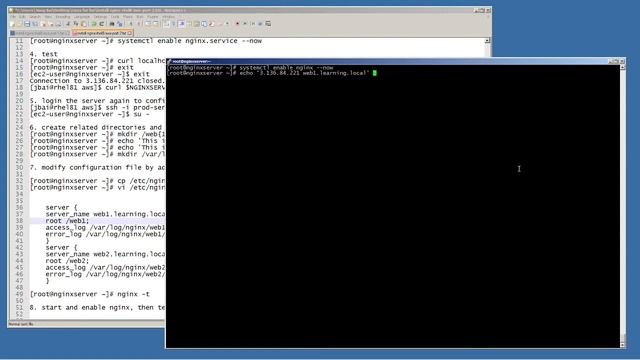Click the green Undo arrow icon

[x=93, y=24]
